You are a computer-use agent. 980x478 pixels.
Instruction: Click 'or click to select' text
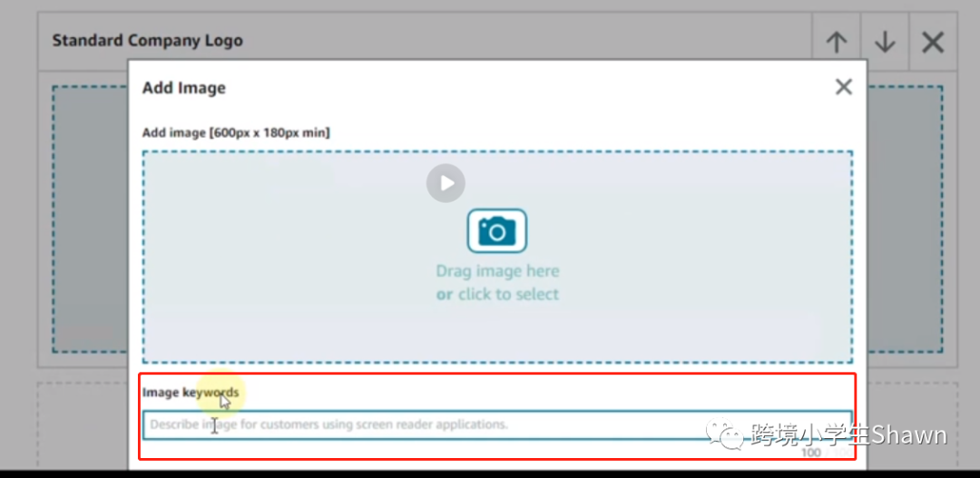(497, 294)
